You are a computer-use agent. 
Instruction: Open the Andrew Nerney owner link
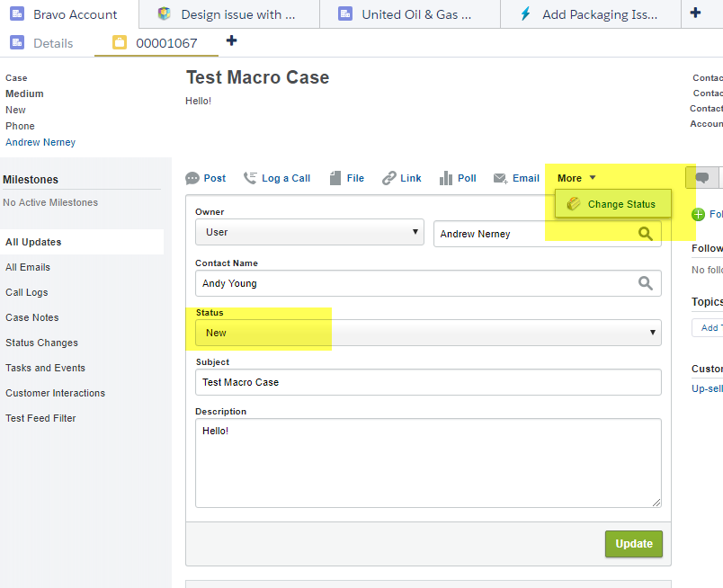40,142
